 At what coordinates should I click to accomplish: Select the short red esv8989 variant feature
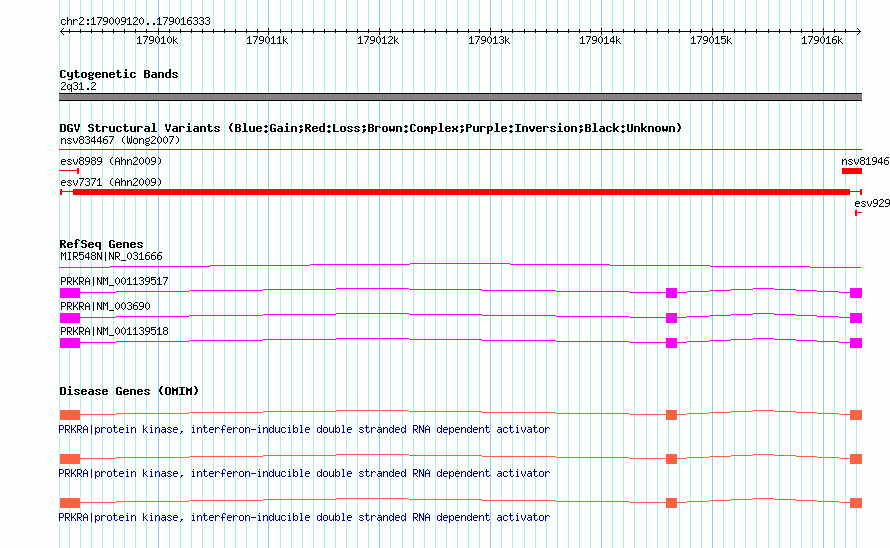point(69,170)
